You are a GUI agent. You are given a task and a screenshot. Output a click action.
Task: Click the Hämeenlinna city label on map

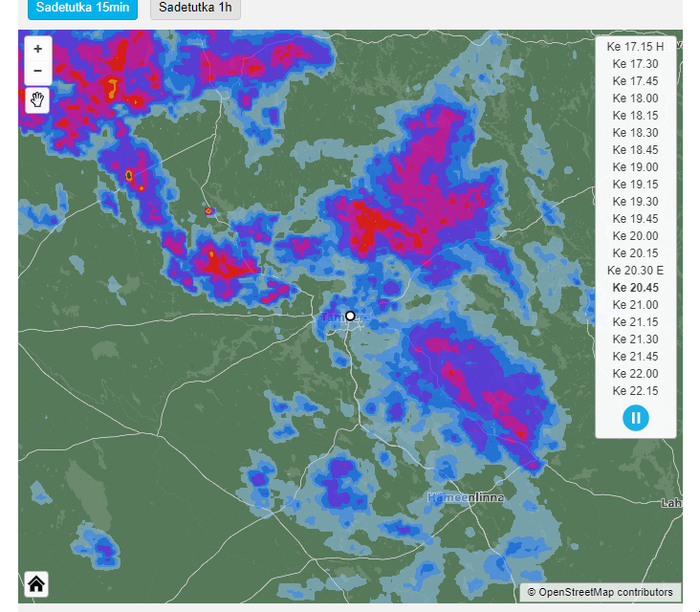click(x=465, y=498)
